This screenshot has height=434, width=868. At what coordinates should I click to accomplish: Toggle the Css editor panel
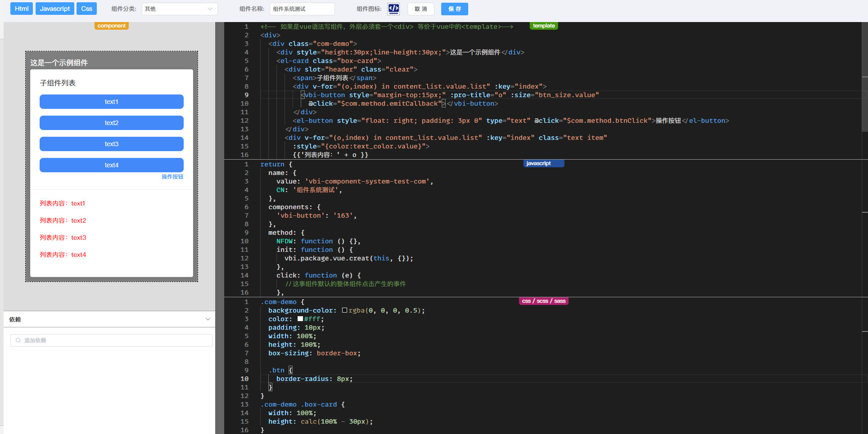87,9
